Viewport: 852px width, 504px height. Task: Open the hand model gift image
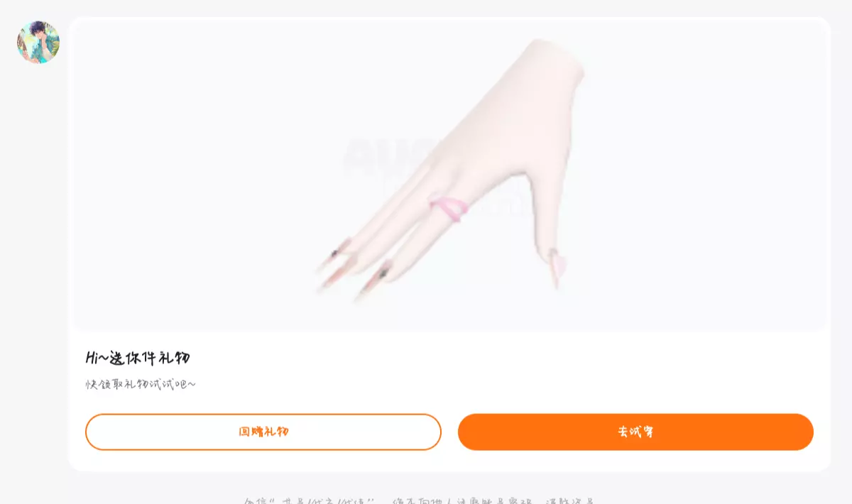(x=450, y=176)
